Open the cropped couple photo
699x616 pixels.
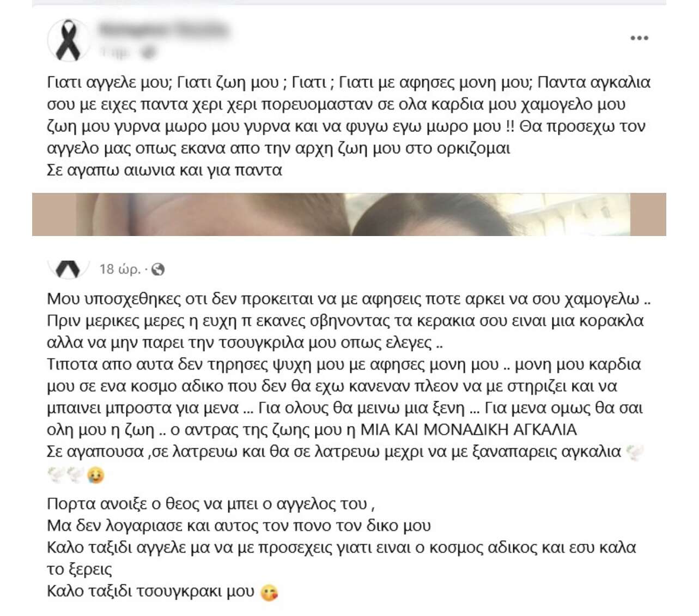coord(349,214)
